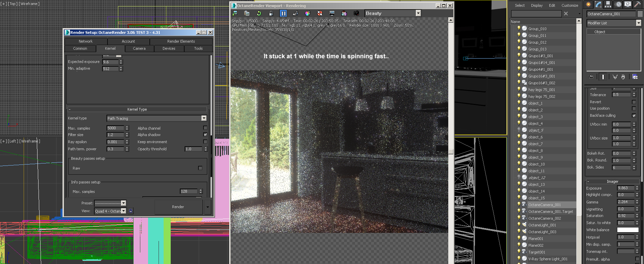Click Make Unique icon in modifier stack

point(615,77)
